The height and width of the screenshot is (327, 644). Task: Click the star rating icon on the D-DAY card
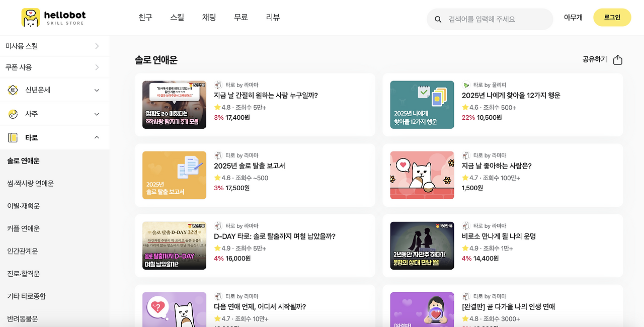tap(217, 249)
